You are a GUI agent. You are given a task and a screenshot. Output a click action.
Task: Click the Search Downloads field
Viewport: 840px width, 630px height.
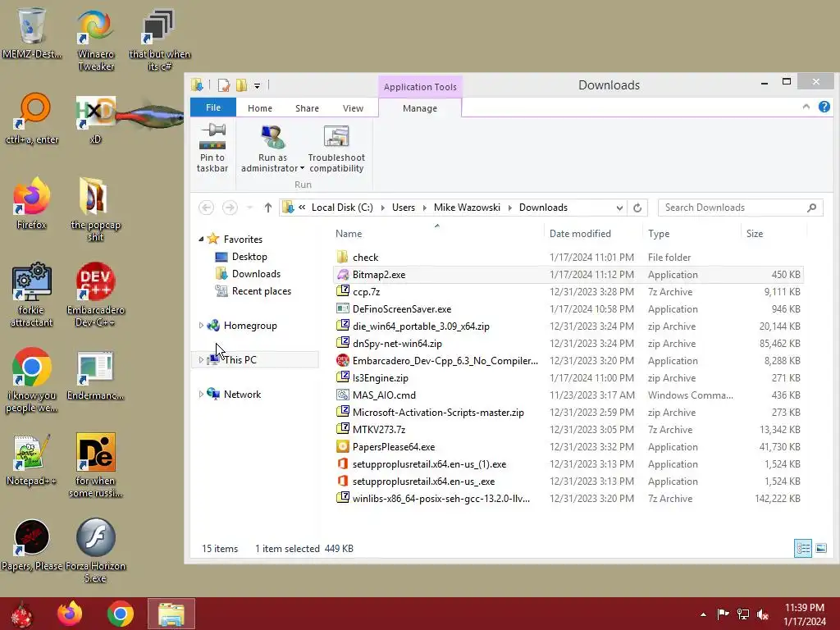(x=741, y=208)
